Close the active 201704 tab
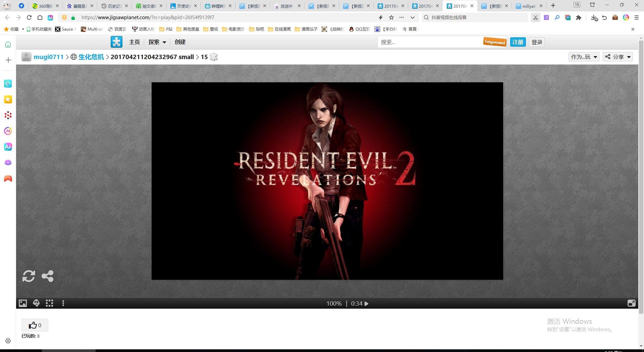The width and height of the screenshot is (644, 352). point(472,6)
